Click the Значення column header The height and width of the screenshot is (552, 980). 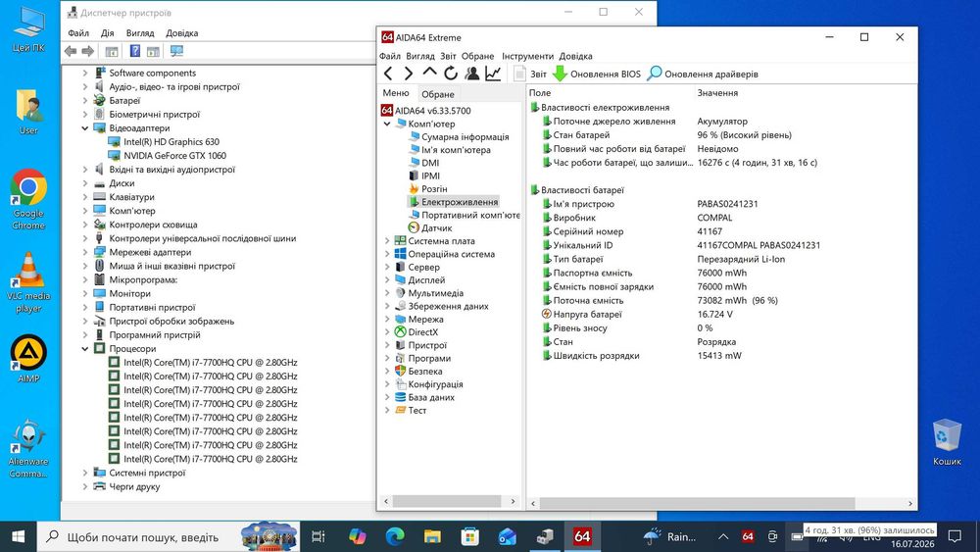[717, 92]
